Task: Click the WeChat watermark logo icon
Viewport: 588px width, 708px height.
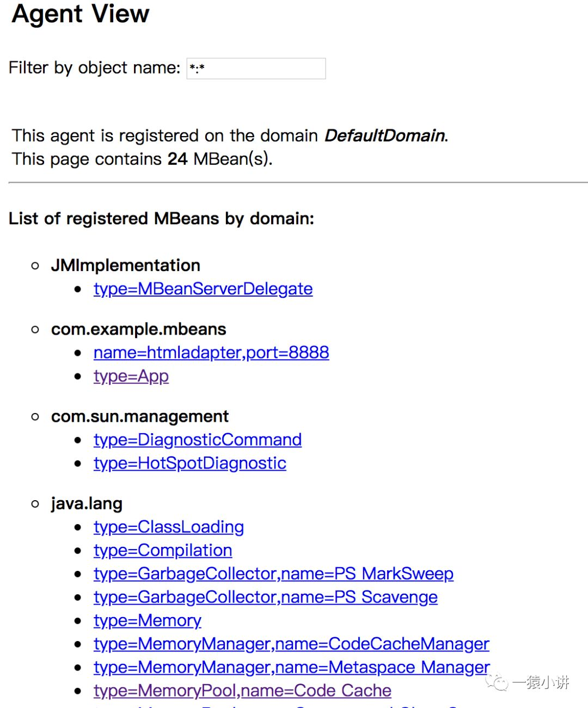Action: click(x=497, y=682)
